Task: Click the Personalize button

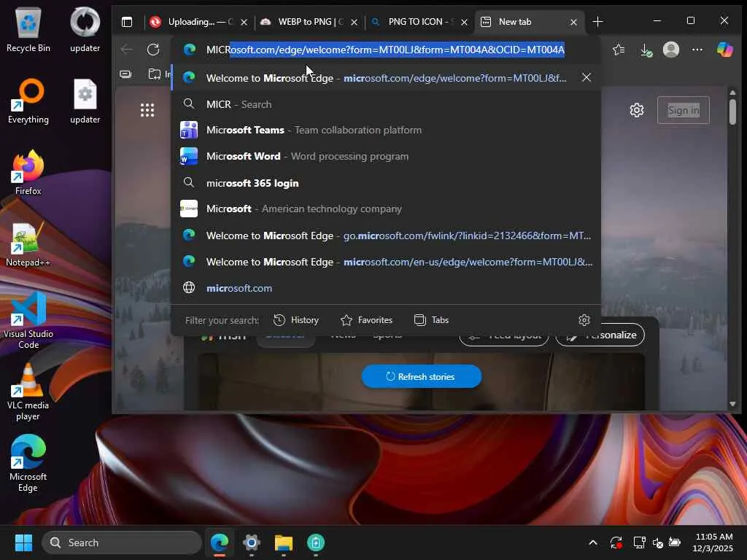Action: 600,335
